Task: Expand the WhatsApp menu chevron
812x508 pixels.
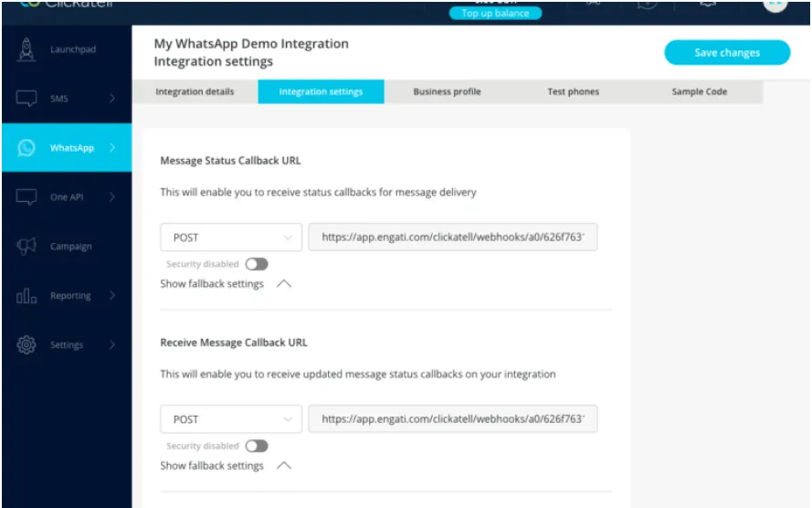Action: pos(112,148)
